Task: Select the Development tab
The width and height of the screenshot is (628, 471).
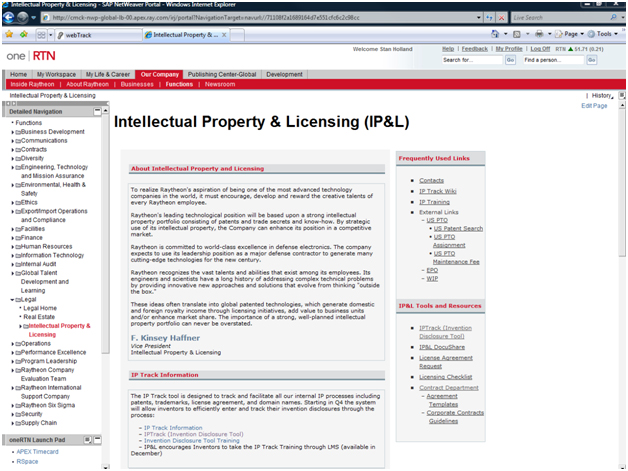Action: coord(284,74)
